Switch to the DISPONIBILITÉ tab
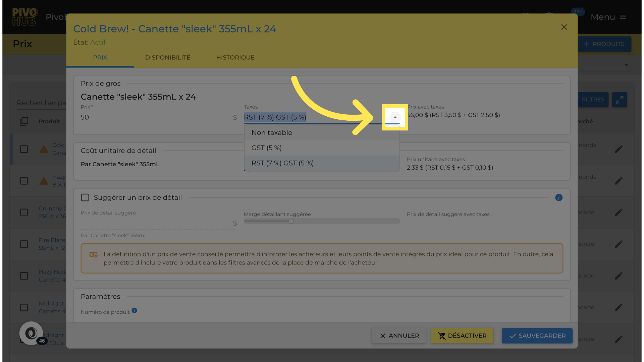The image size is (644, 362). [x=167, y=58]
